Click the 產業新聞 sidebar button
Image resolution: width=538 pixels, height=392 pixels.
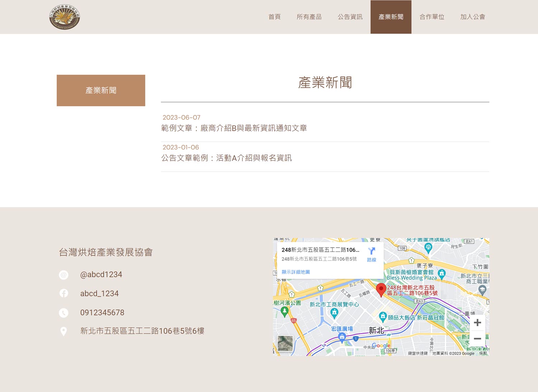[101, 90]
